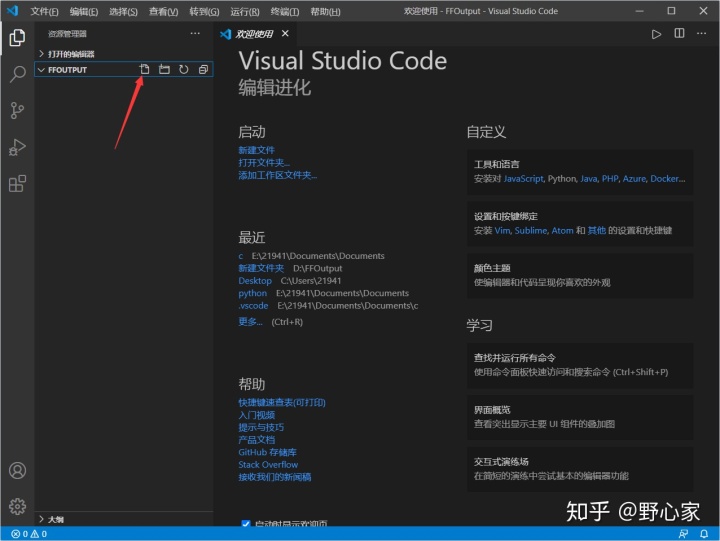Open the 帮助(H) menu
Screen dimensions: 720x541
click(x=326, y=11)
